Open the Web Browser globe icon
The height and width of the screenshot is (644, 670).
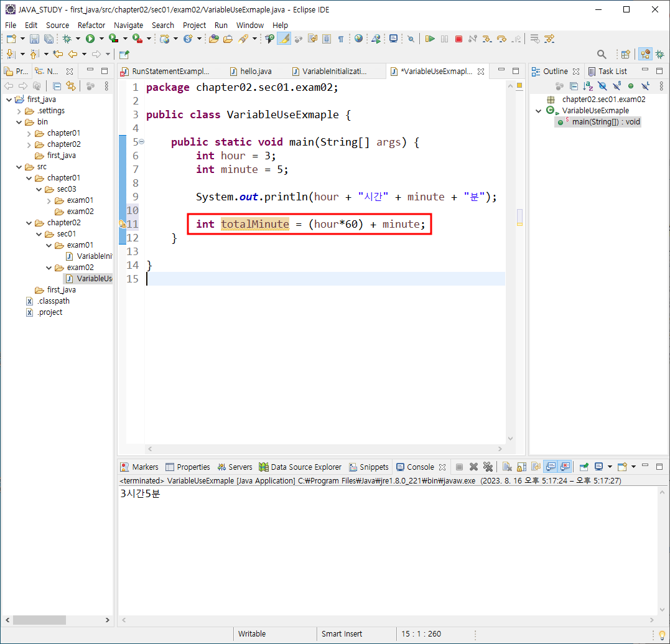coord(358,39)
